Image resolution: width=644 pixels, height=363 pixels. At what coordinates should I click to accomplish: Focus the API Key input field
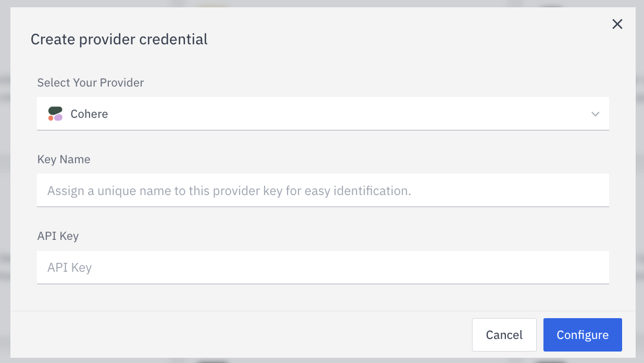(x=323, y=267)
